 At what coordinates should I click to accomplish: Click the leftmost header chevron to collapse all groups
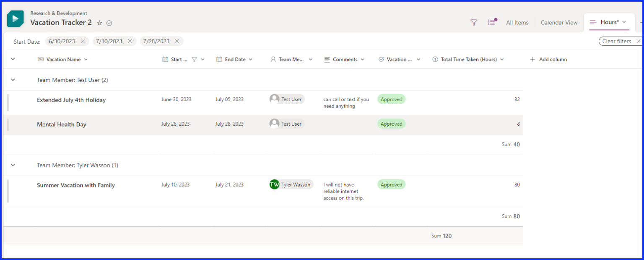pos(12,59)
